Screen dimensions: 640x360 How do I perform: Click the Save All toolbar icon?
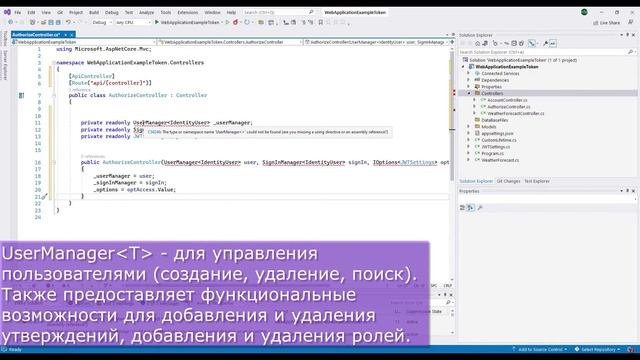(58, 22)
